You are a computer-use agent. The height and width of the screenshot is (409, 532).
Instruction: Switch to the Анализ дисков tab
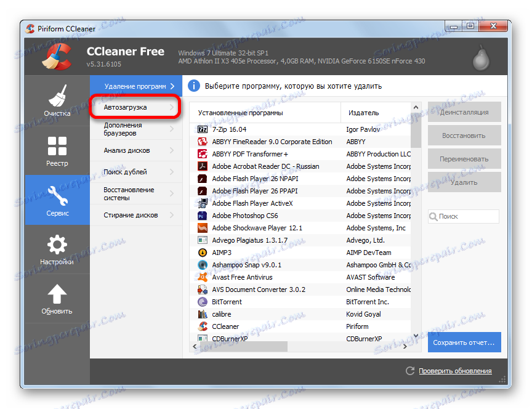pos(136,150)
